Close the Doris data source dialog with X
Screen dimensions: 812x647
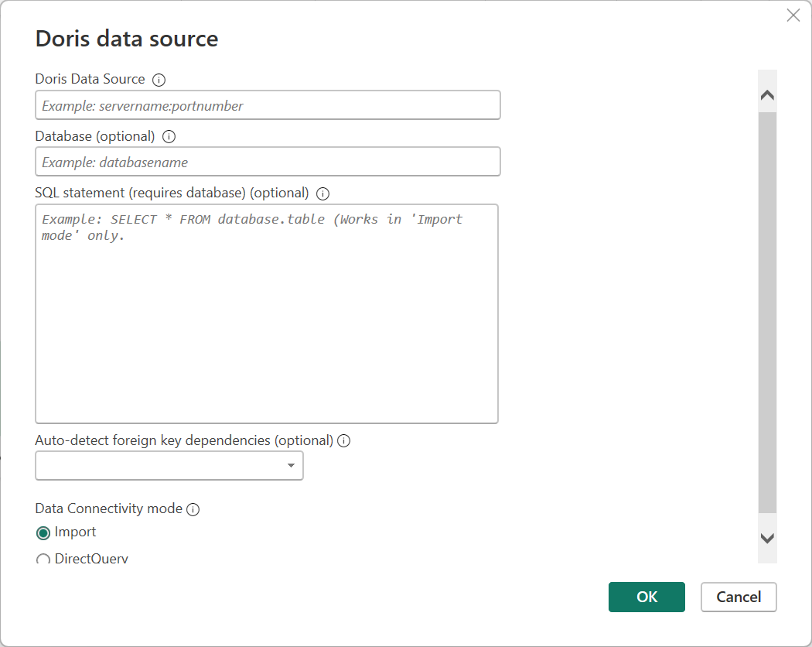click(793, 15)
